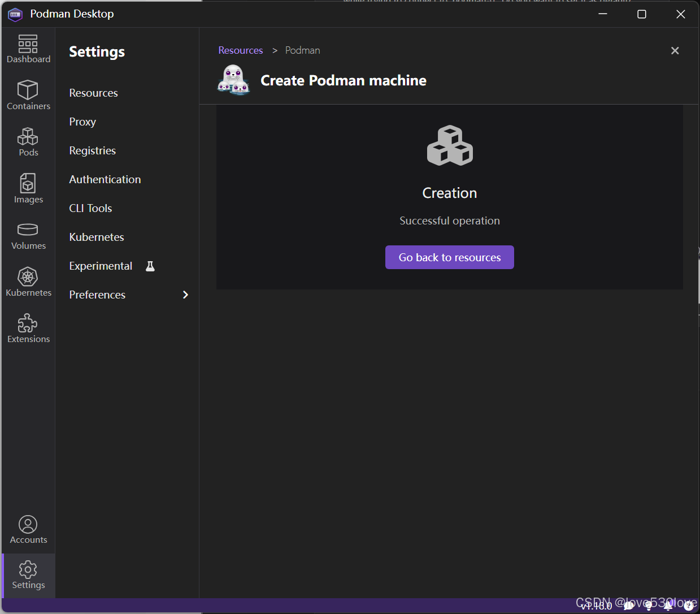Open the feedback chat icon in status bar
The height and width of the screenshot is (614, 700).
tap(628, 606)
